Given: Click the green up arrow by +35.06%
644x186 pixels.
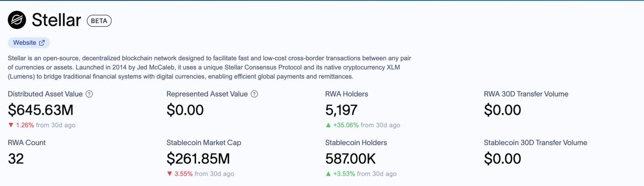Looking at the screenshot, I should click(x=328, y=125).
